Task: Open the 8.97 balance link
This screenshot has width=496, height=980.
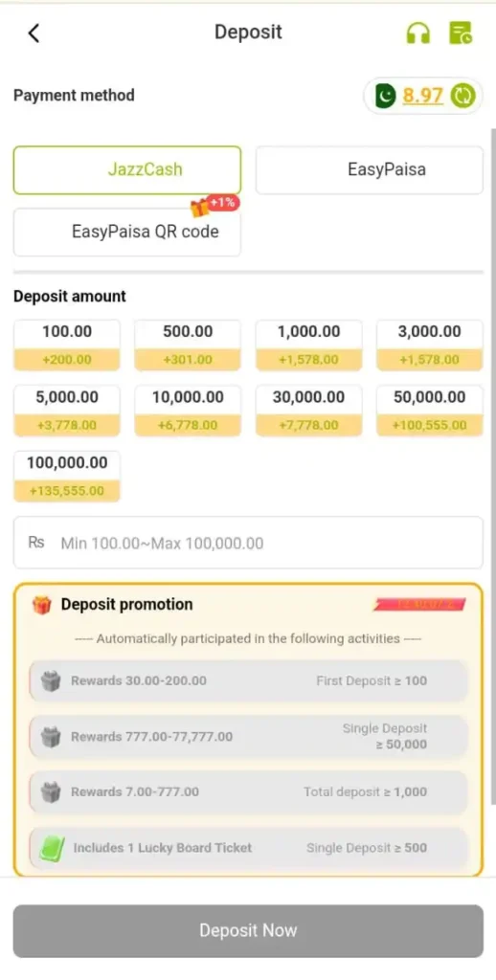Action: [423, 96]
